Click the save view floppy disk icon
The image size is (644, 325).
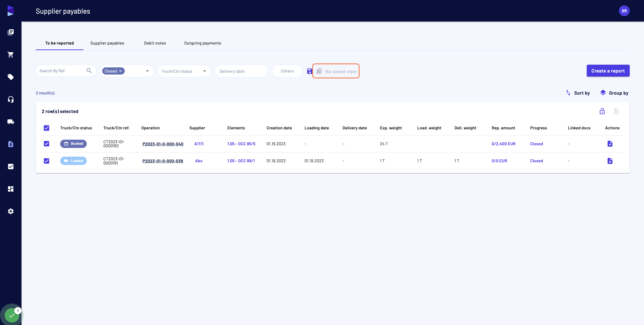pos(309,71)
